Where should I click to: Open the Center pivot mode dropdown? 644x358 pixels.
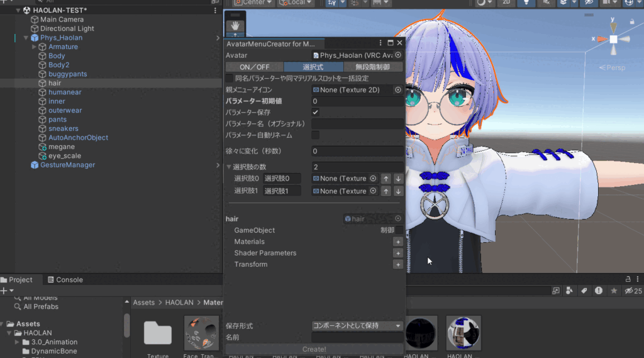(x=253, y=3)
